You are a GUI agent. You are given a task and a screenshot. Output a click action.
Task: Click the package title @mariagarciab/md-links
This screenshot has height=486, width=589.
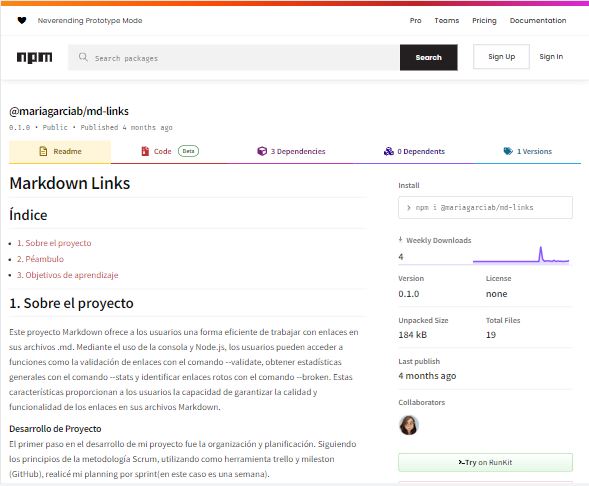tap(69, 111)
